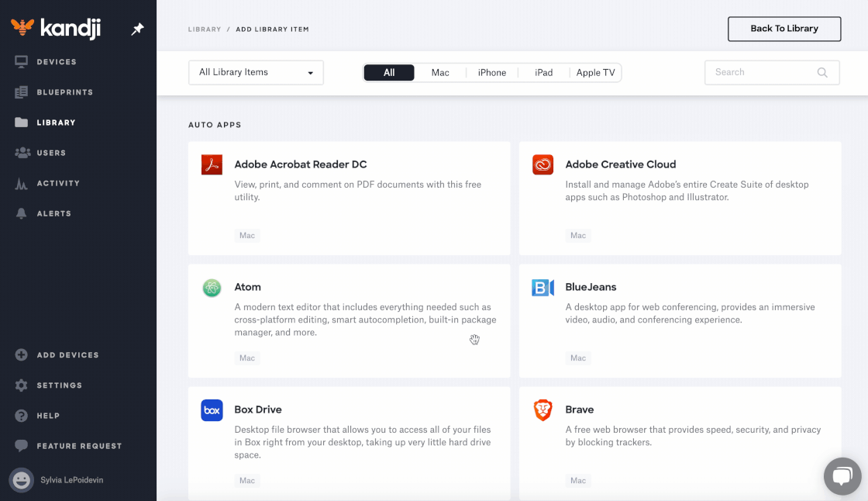
Task: Open the Library breadcrumb link
Action: [204, 29]
